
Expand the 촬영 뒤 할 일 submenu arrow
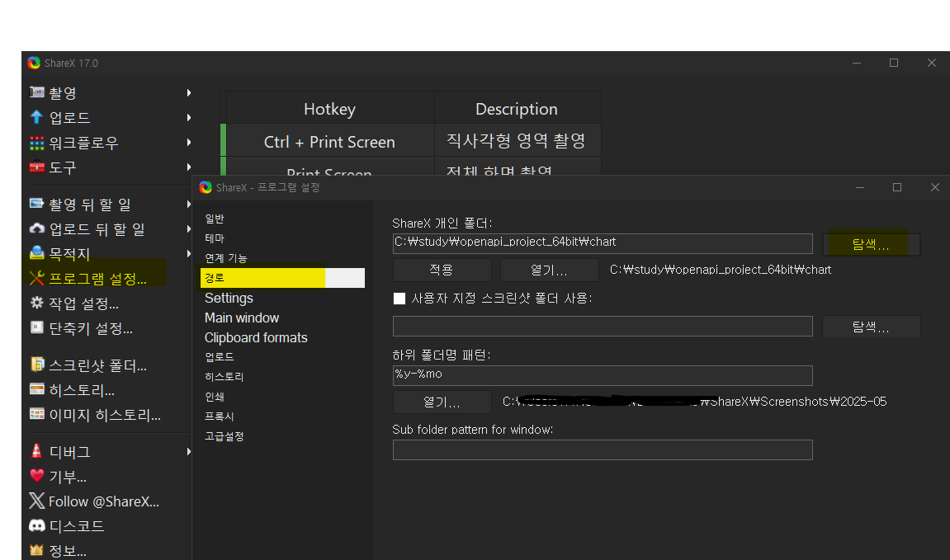pyautogui.click(x=189, y=204)
